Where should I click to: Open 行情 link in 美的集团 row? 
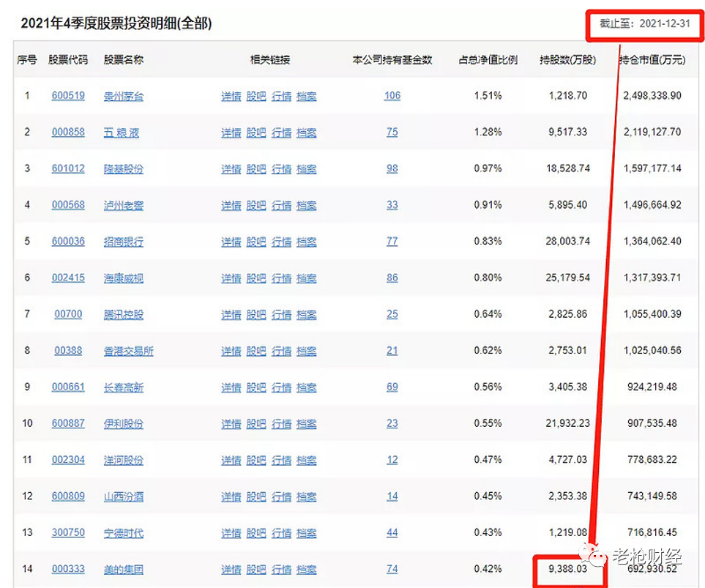(281, 570)
